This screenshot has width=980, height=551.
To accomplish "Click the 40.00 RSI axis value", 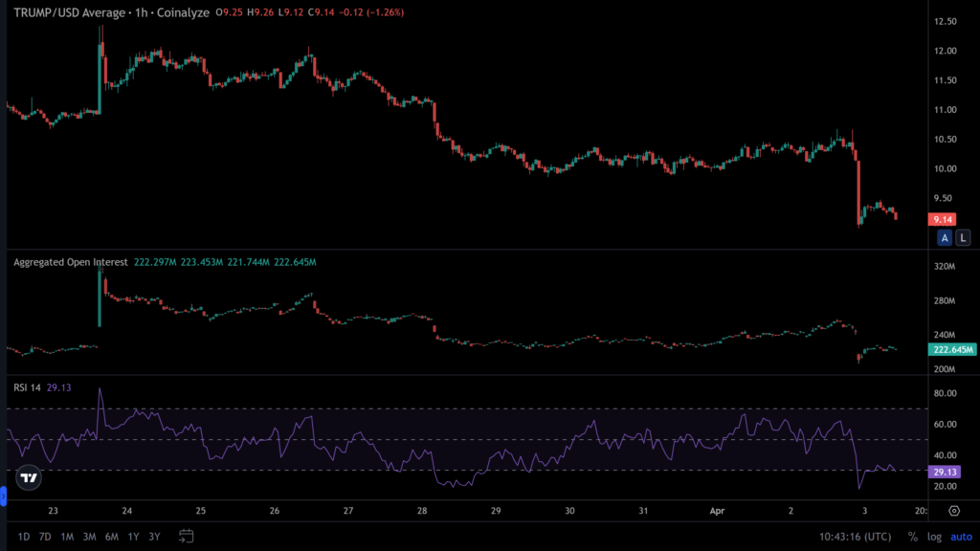I will pyautogui.click(x=945, y=455).
